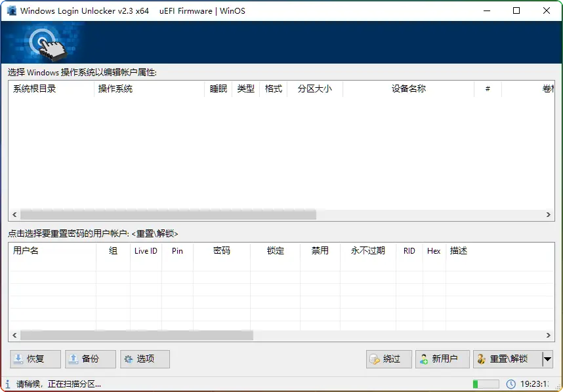Click the 设备名称 column header

[409, 88]
